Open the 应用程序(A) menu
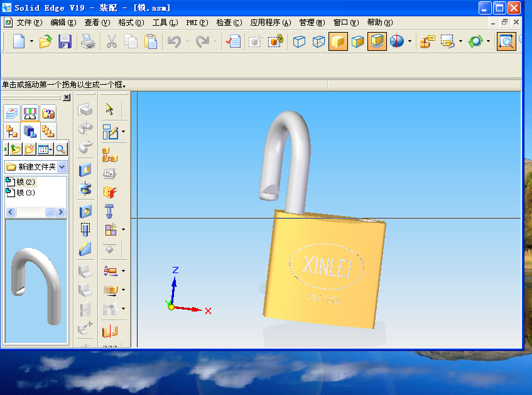 pos(271,23)
